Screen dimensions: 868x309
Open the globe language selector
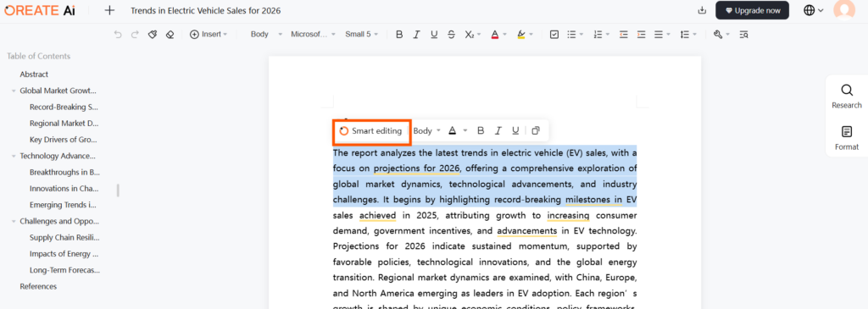coord(813,10)
